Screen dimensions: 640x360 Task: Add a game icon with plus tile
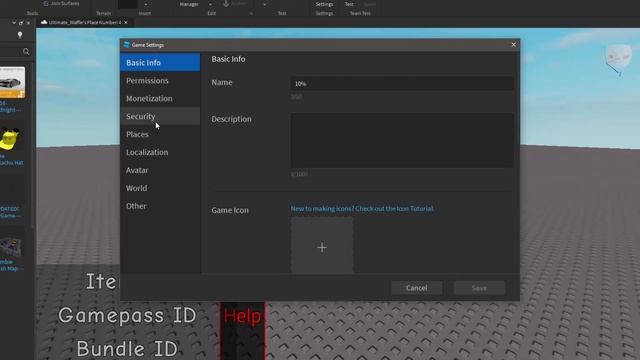click(322, 246)
